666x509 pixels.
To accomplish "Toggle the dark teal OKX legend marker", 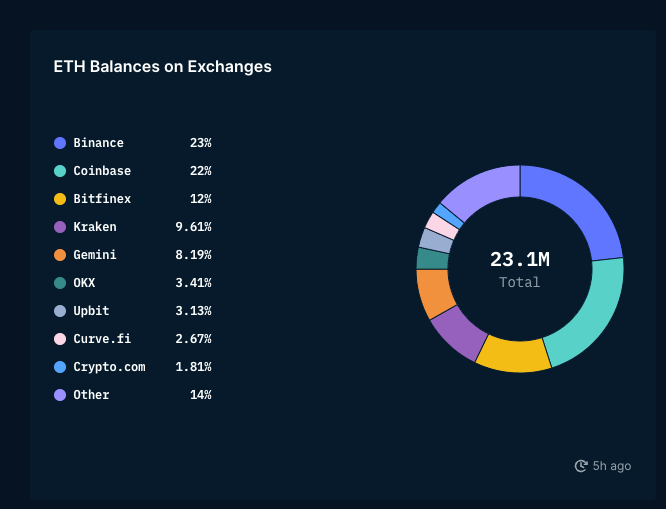I will 60,283.
